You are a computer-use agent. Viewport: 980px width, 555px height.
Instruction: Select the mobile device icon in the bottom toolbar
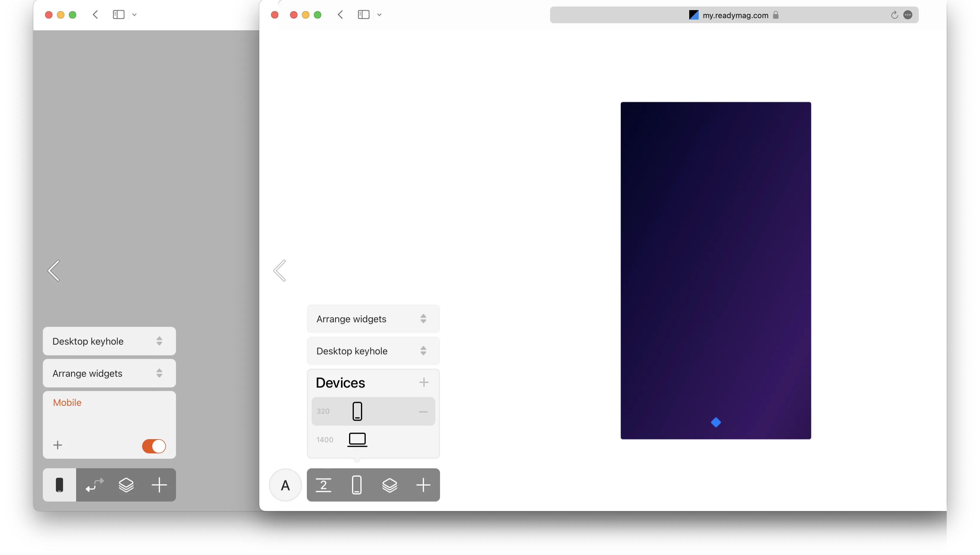[x=357, y=485]
